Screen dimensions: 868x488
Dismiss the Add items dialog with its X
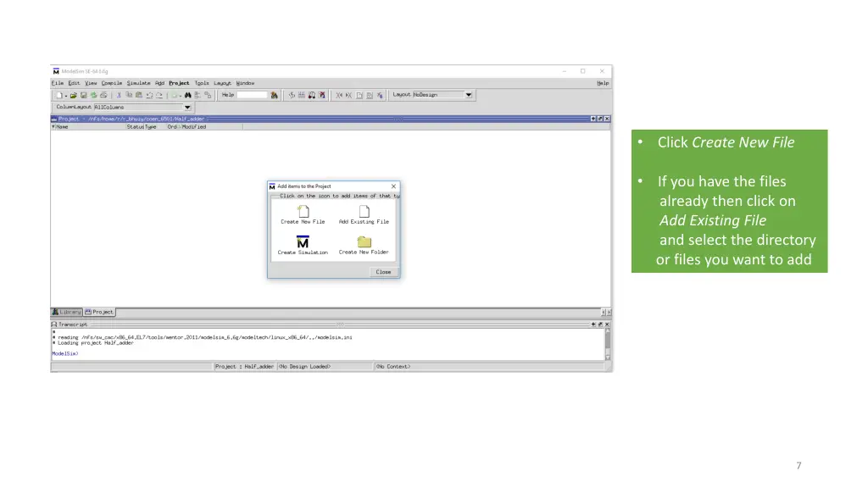click(393, 186)
